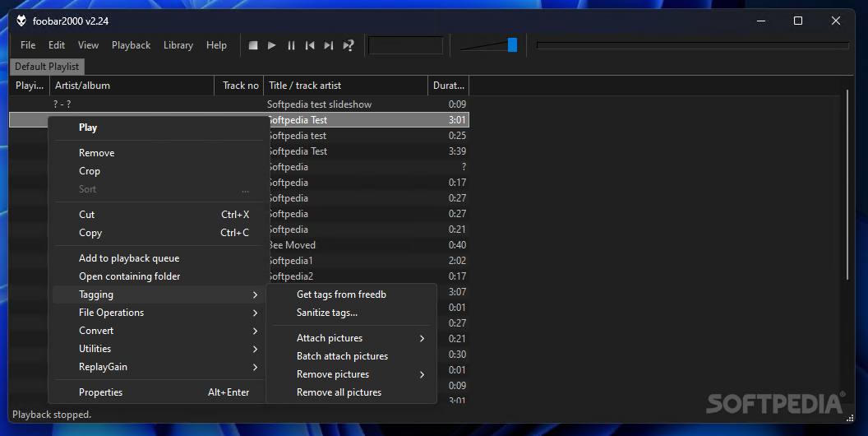Image resolution: width=868 pixels, height=436 pixels.
Task: Click the Pause button
Action: [x=291, y=45]
